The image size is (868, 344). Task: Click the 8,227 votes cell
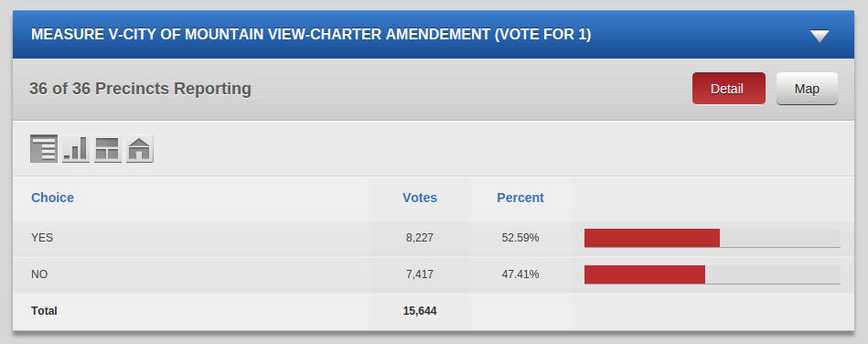[x=420, y=238]
